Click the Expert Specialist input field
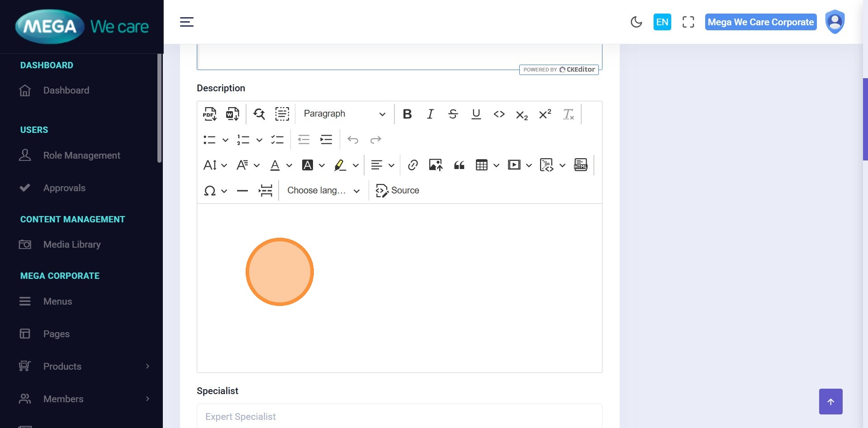The width and height of the screenshot is (868, 428). [399, 416]
